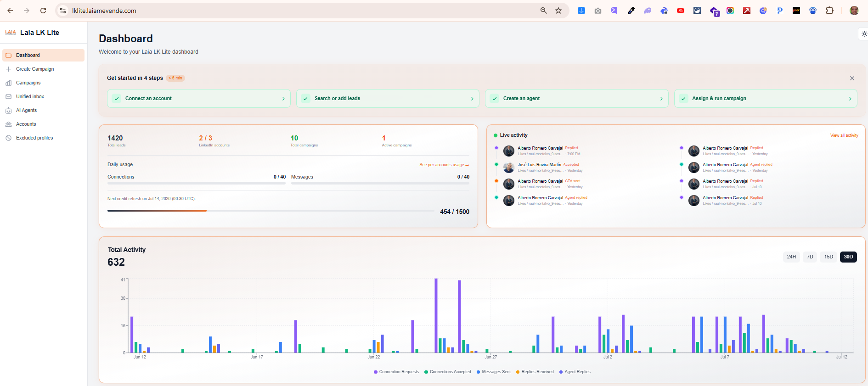Toggle Connections Accepted series in chart legend
Screen dimensions: 868x386
[x=448, y=372]
